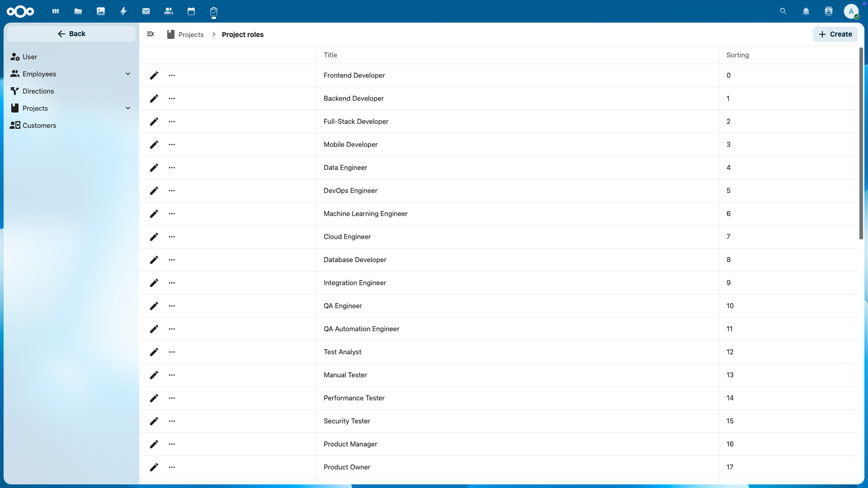
Task: Open the Activity lightning icon
Action: pos(123,11)
